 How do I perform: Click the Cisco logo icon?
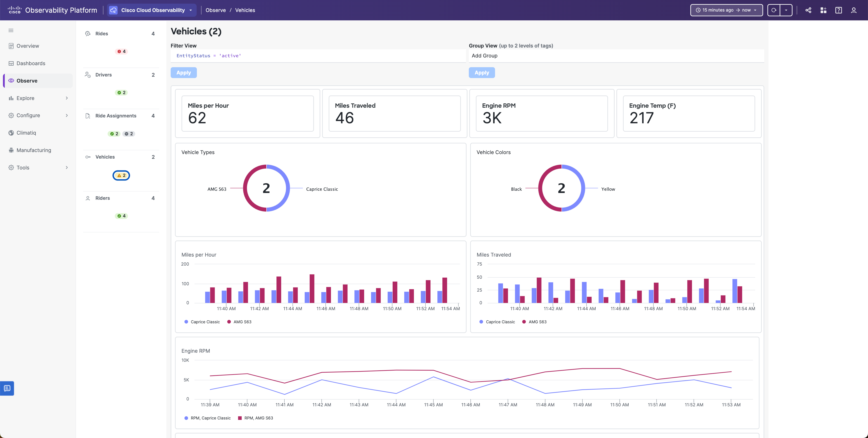(x=14, y=10)
